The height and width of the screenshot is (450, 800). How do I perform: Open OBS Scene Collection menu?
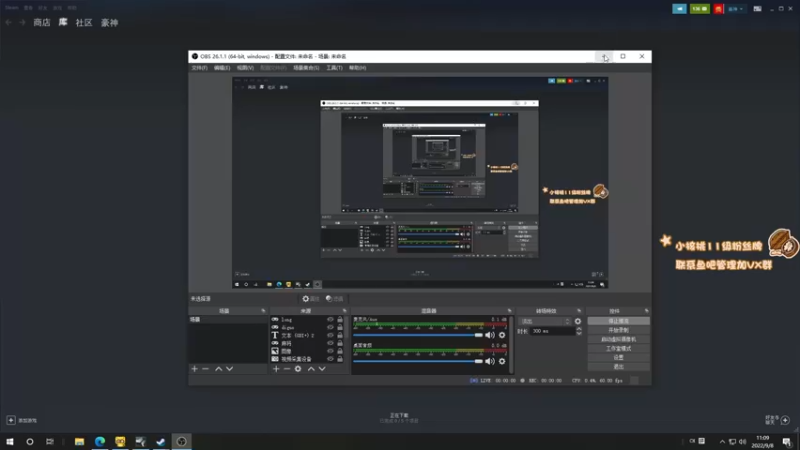(306, 68)
